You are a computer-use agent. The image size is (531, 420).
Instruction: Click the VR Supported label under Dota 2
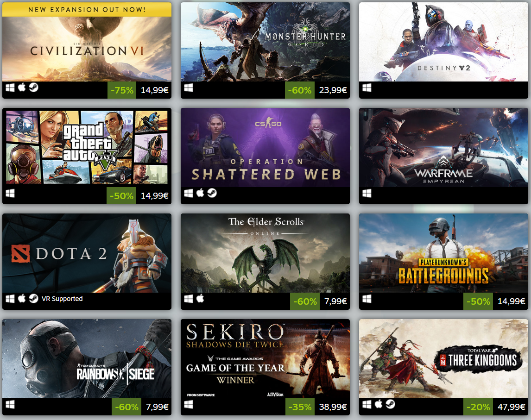click(x=62, y=299)
